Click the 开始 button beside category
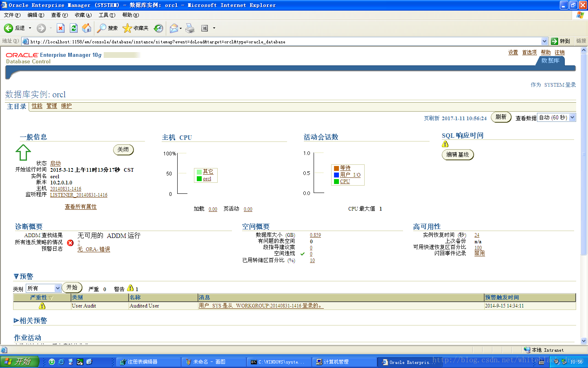The image size is (588, 368). click(x=72, y=287)
